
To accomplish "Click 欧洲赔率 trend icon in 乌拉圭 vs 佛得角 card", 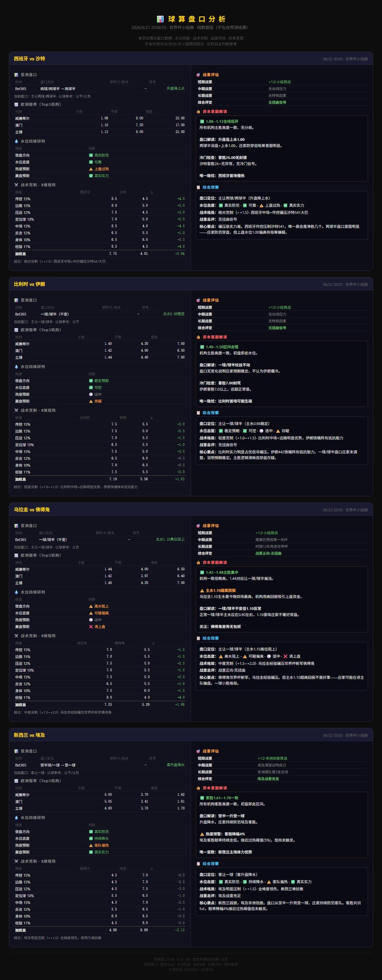I will 16,556.
